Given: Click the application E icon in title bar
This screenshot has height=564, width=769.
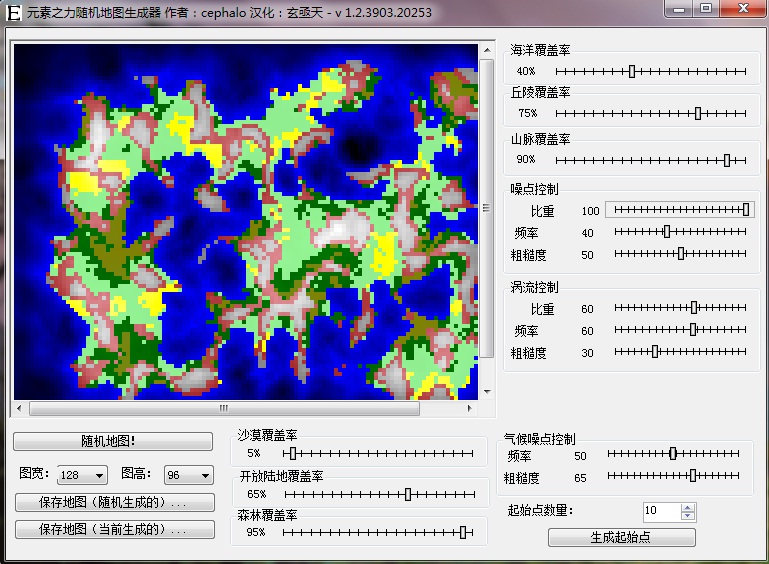Looking at the screenshot, I should click(14, 12).
